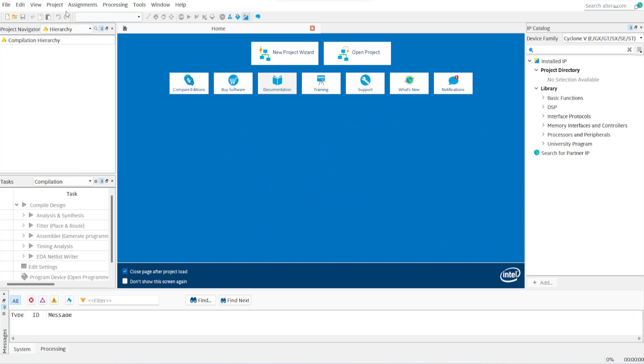Select the Open Project file icon
This screenshot has height=364, width=644.
click(343, 53)
